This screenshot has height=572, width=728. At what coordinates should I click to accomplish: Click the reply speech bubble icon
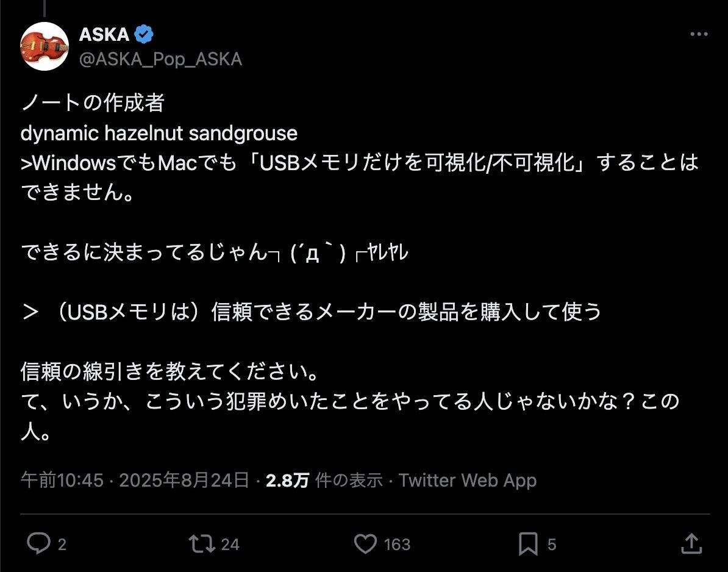pos(40,543)
